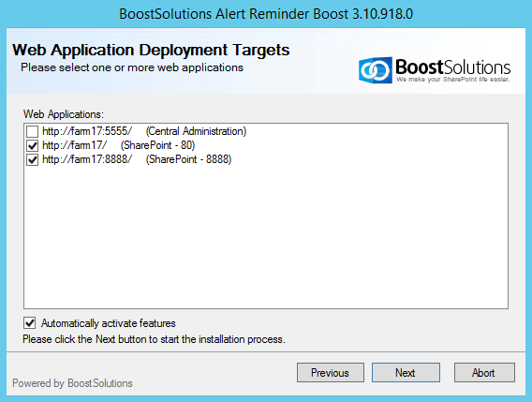Uncheck the SharePoint - 80 checkbox
The image size is (532, 402).
(x=32, y=145)
